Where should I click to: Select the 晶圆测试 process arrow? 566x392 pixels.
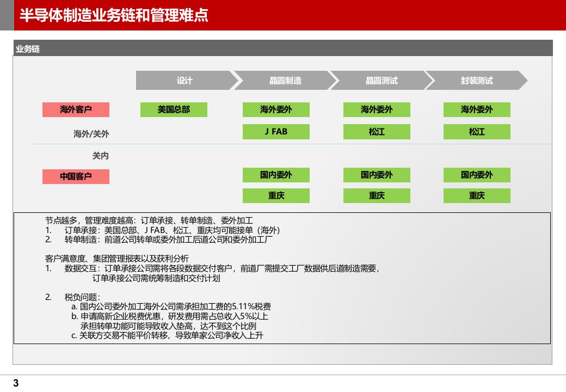coord(381,81)
